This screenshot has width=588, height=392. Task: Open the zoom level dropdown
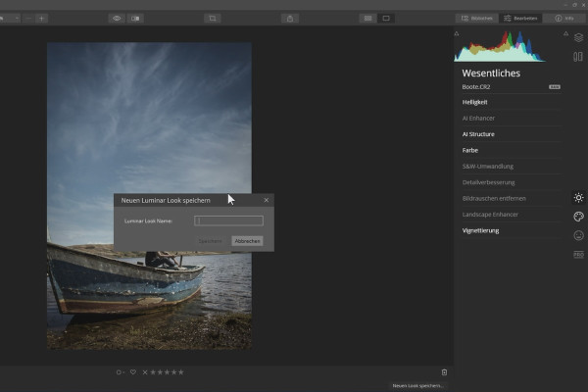10,19
